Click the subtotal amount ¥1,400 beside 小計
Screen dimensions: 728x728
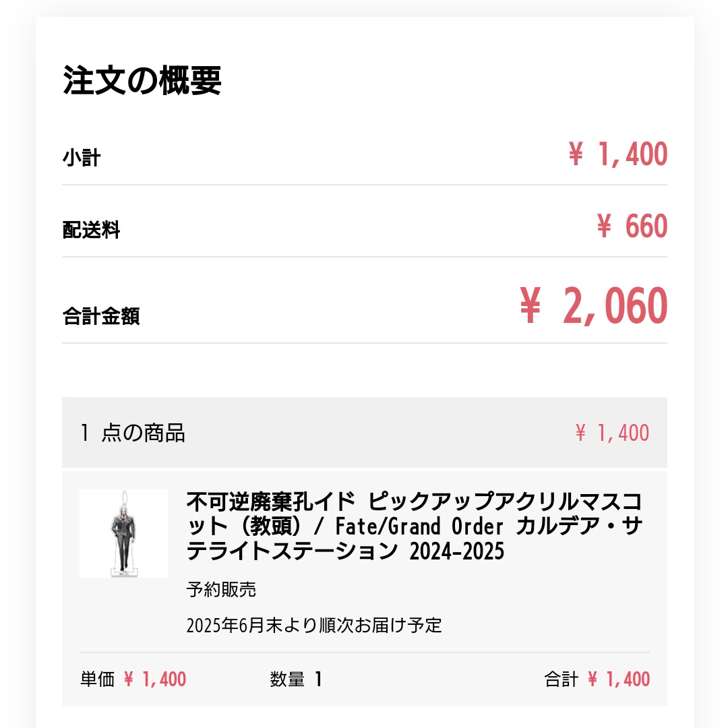click(617, 154)
